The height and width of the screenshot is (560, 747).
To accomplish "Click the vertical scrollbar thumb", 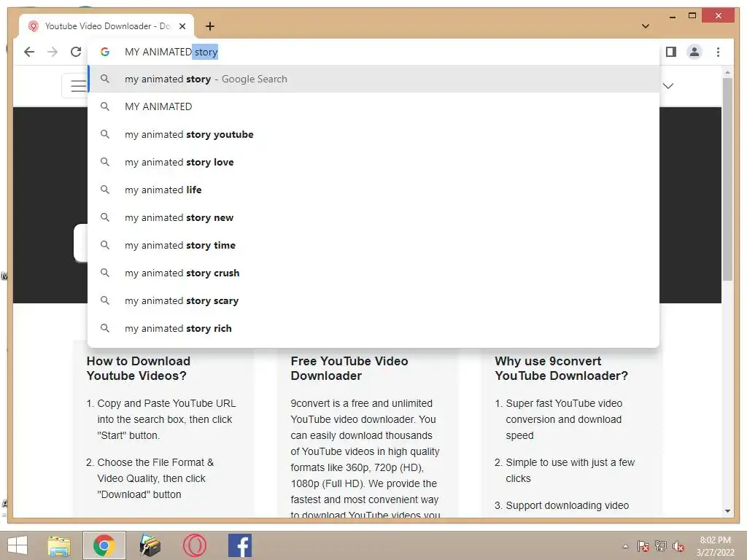I will pos(727,179).
